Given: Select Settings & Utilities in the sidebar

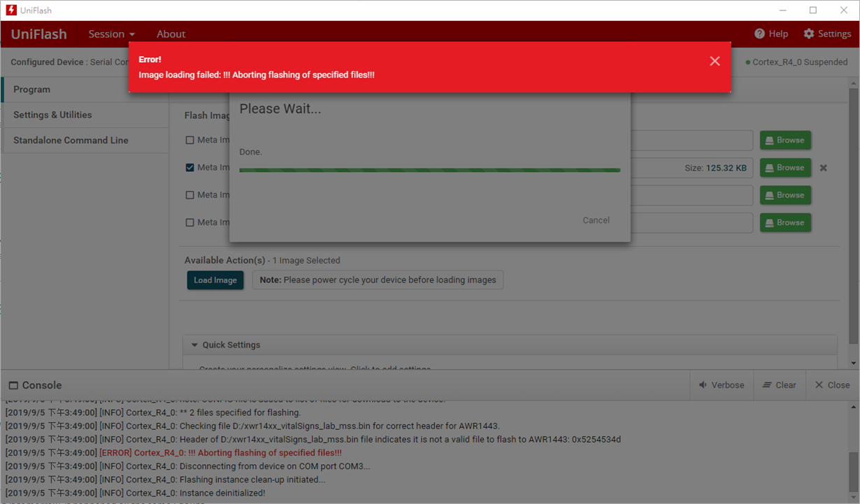Looking at the screenshot, I should coord(85,115).
